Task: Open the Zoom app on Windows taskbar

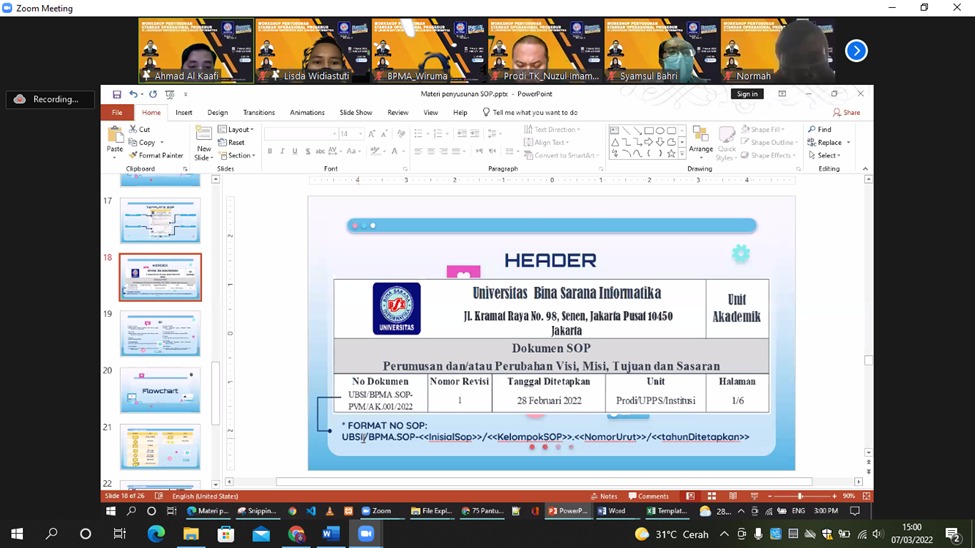Action: click(366, 534)
